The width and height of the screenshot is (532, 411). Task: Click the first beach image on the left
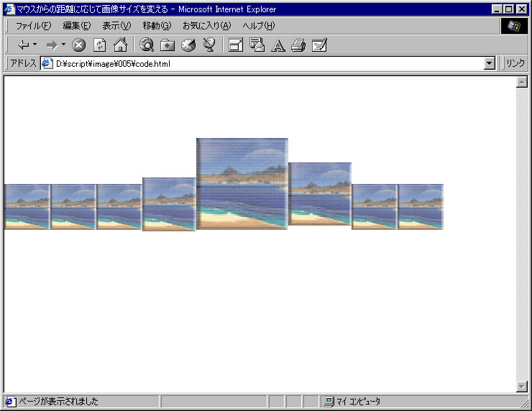(27, 207)
